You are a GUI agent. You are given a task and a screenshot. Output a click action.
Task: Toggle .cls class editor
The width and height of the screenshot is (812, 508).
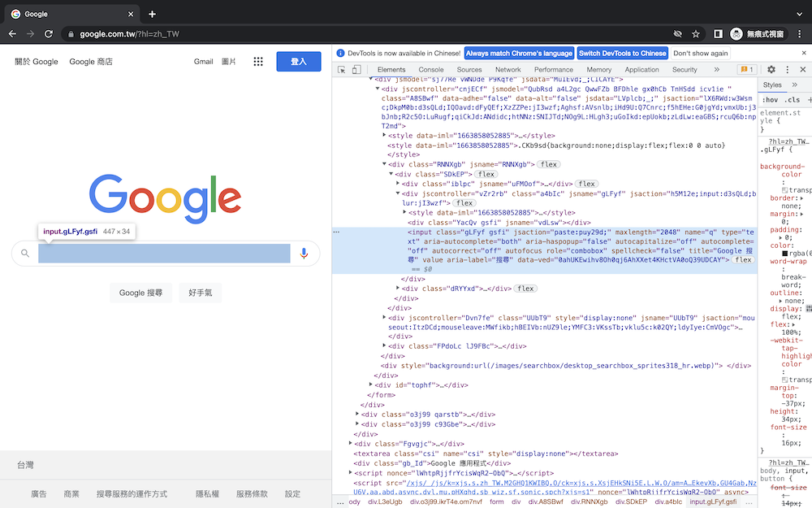tap(792, 99)
